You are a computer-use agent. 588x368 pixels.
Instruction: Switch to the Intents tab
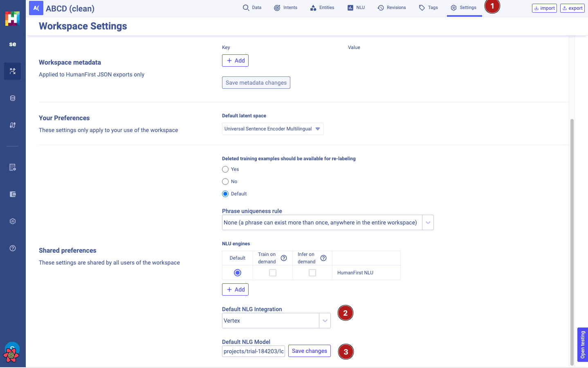(x=285, y=8)
